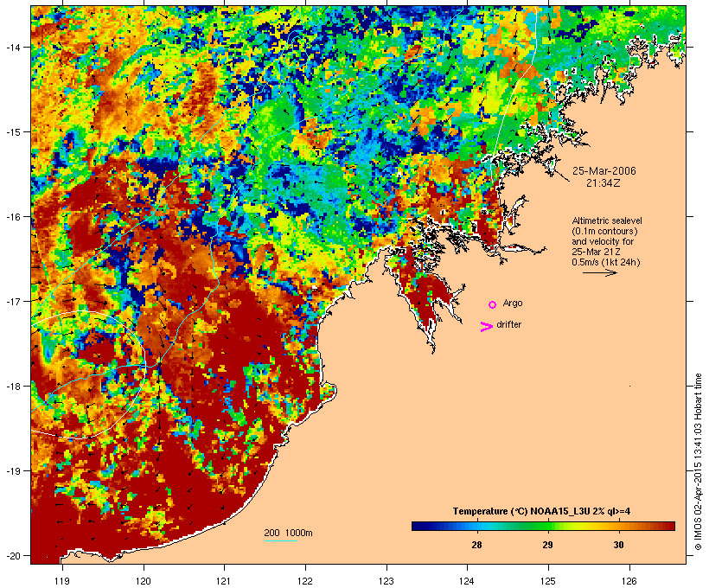Image resolution: width=709 pixels, height=588 pixels.
Task: Click the 'Argo' legend label
Action: (513, 303)
